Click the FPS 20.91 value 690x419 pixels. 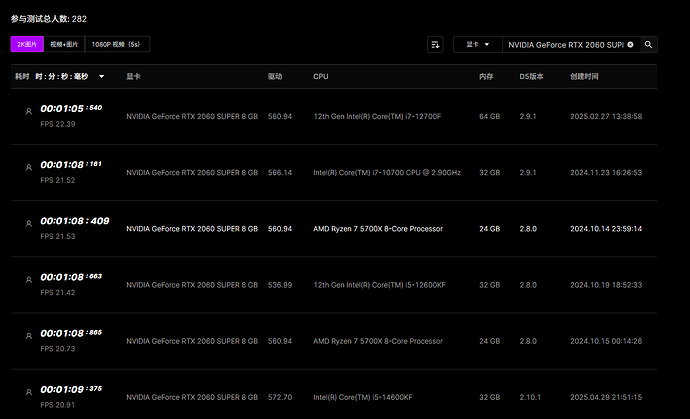point(58,405)
